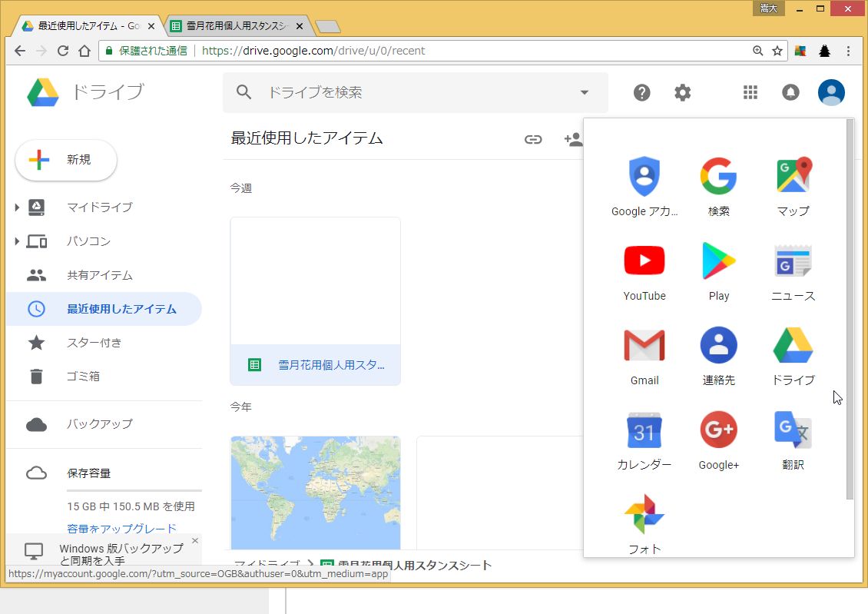The width and height of the screenshot is (868, 614).
Task: Open the Google News (ニュース) icon
Action: coord(793,271)
